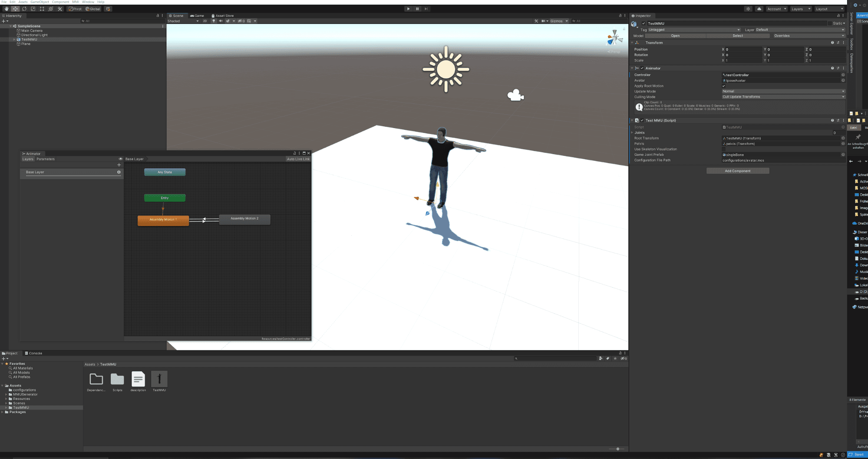The image size is (868, 459).
Task: Lock the Hierarchy panel
Action: pos(158,16)
